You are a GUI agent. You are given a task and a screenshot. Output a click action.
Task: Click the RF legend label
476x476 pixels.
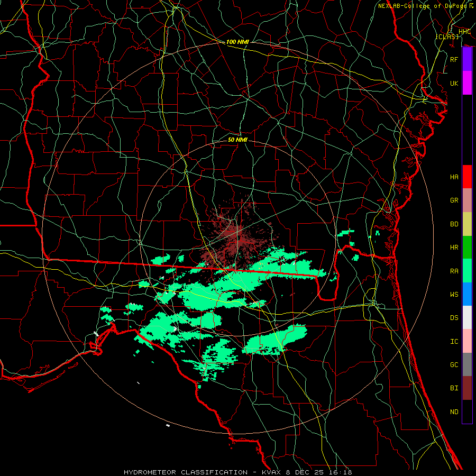point(454,59)
